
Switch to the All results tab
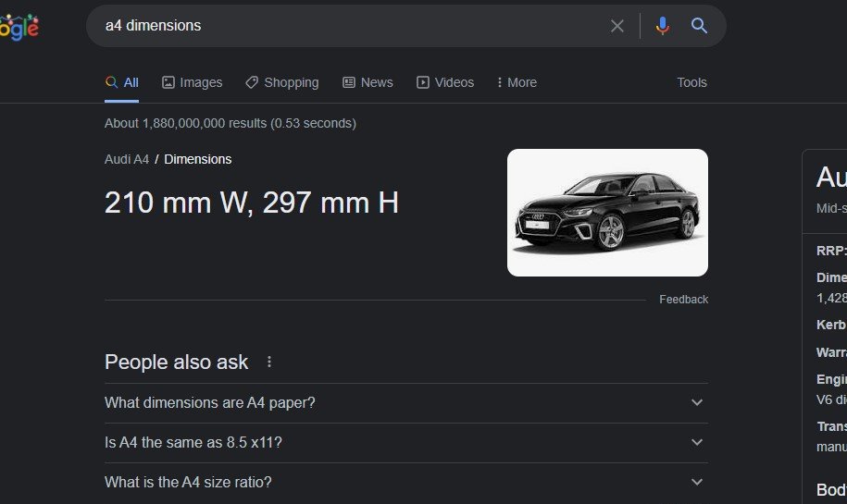pos(122,82)
